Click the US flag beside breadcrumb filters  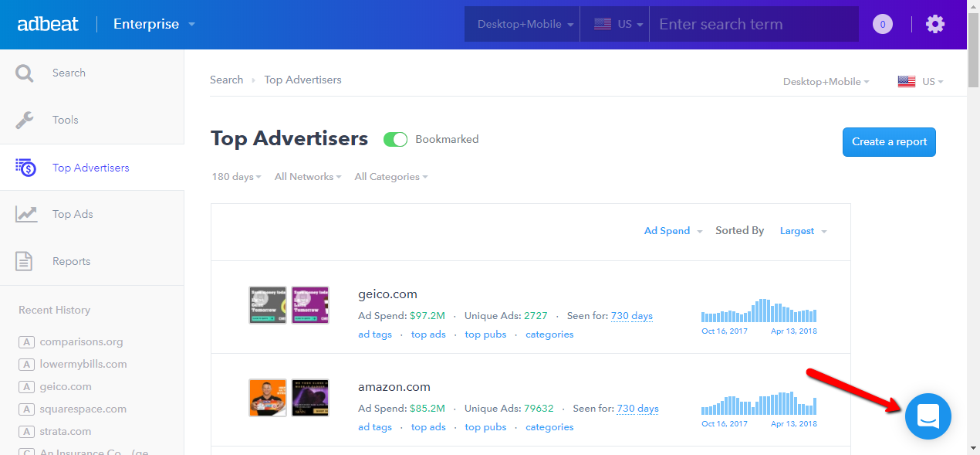tap(907, 81)
